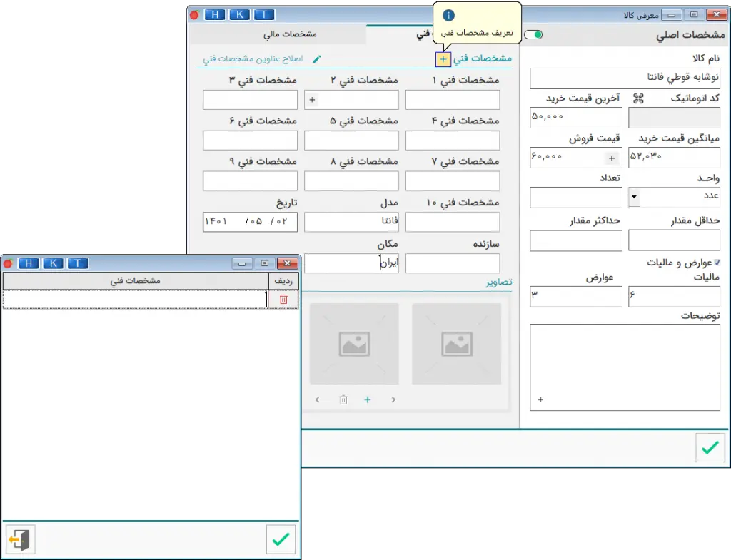Add a new image with the plus icon
Viewport: 731px width, 560px height.
pos(368,400)
